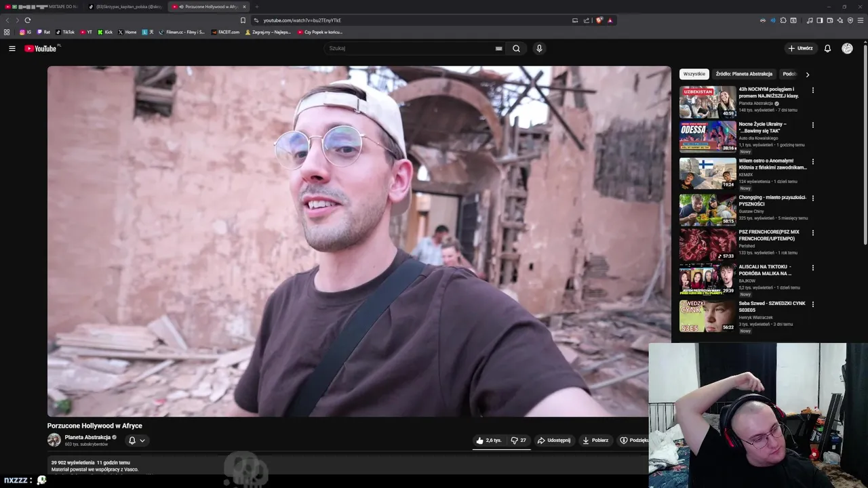This screenshot has height=488, width=868.
Task: Click the magnifier search button
Action: tap(516, 48)
